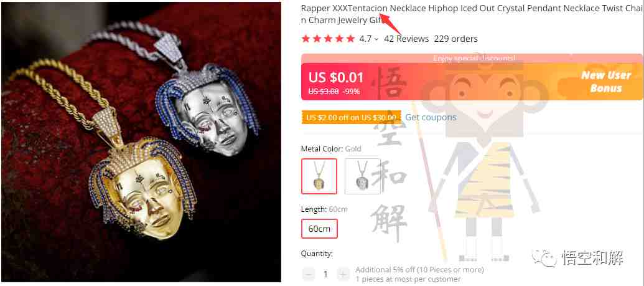This screenshot has width=644, height=286.
Task: Click the quantity number field
Action: [325, 274]
